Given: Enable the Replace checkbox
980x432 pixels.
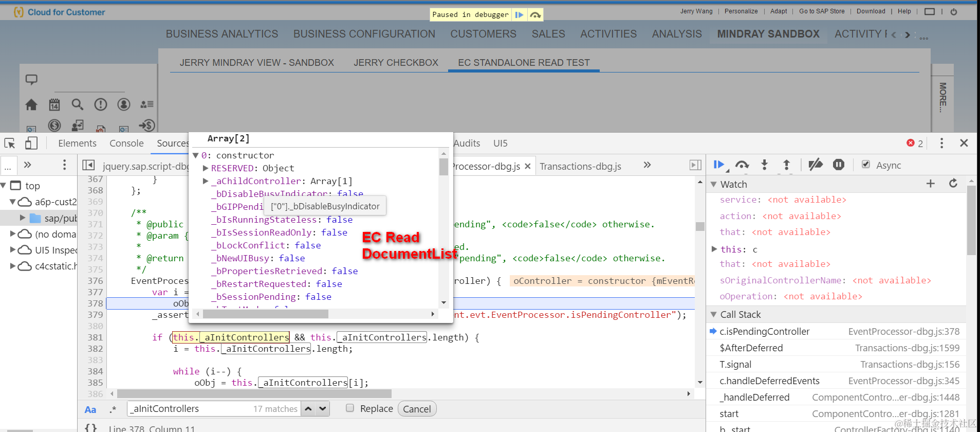Looking at the screenshot, I should pyautogui.click(x=350, y=408).
